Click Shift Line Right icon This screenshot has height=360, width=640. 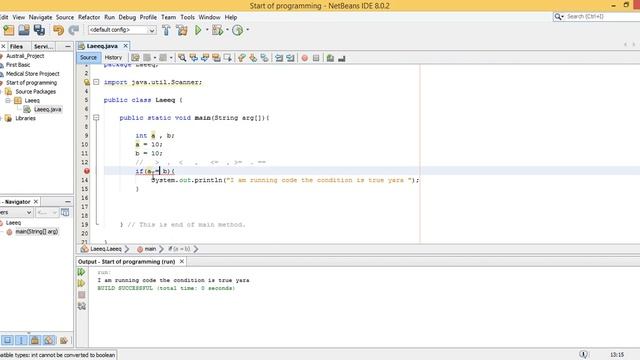(290, 58)
